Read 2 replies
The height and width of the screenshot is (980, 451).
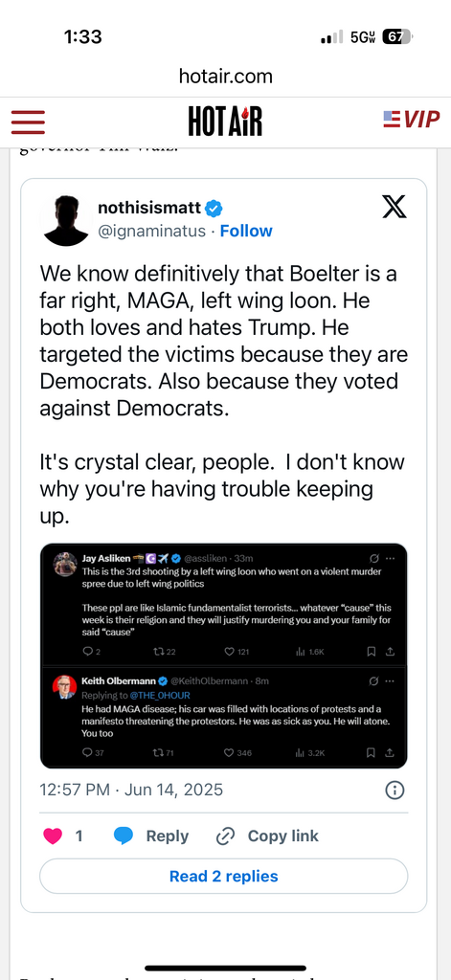pyautogui.click(x=224, y=877)
